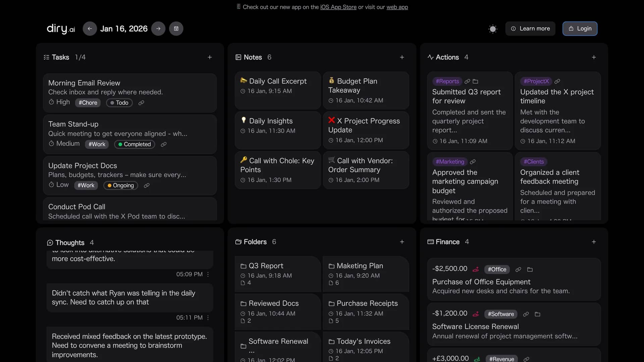Open the Software Renewal folder
The width and height of the screenshot is (644, 362).
pos(278,347)
